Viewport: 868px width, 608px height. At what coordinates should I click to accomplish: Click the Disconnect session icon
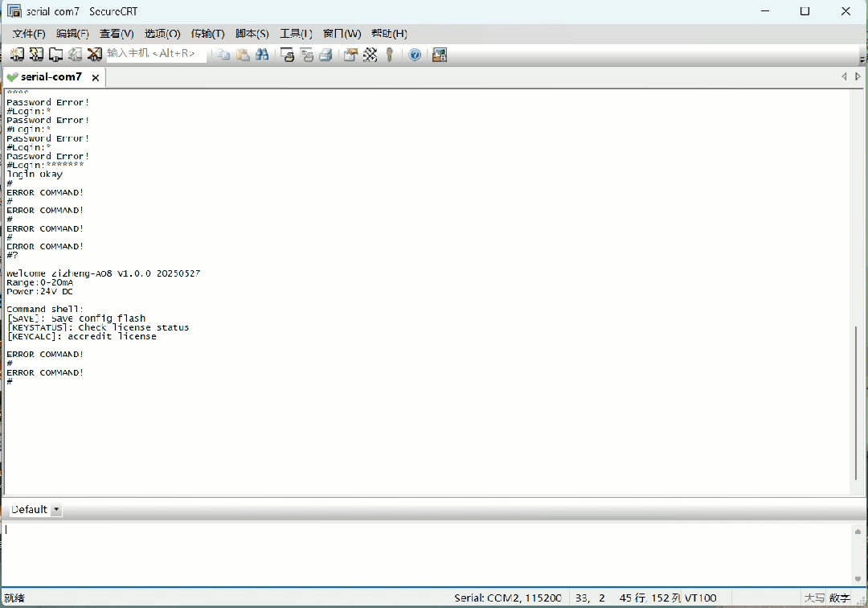pos(94,54)
